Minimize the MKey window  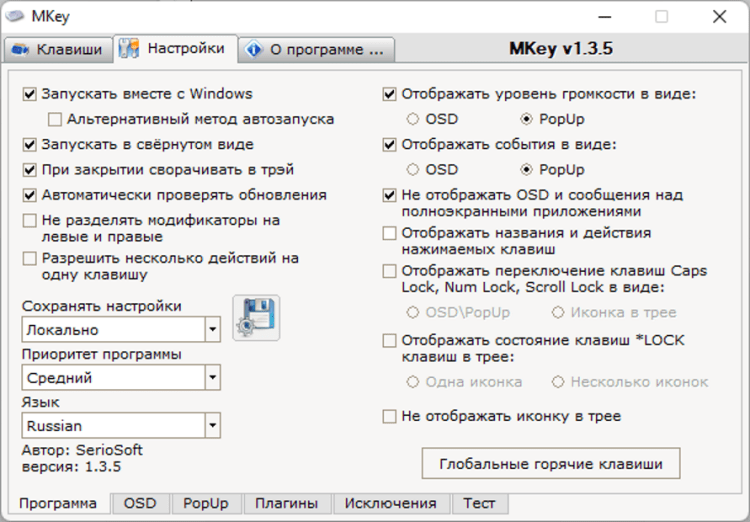coord(605,16)
